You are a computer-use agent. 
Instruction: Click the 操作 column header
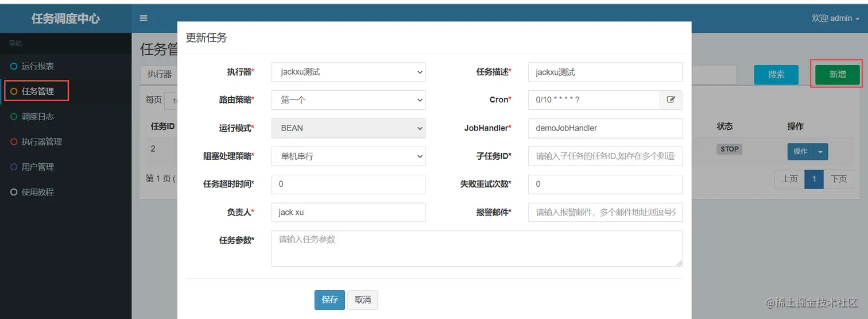pyautogui.click(x=795, y=126)
